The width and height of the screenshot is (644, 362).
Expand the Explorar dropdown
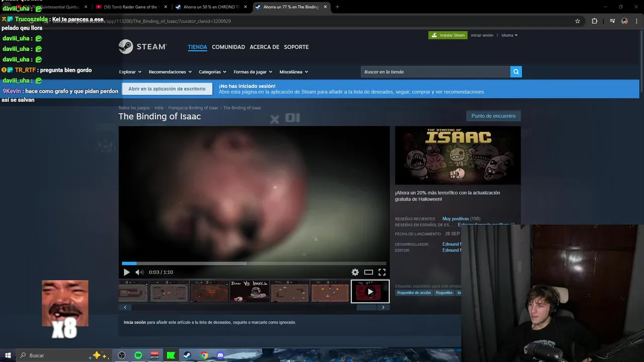click(x=130, y=72)
